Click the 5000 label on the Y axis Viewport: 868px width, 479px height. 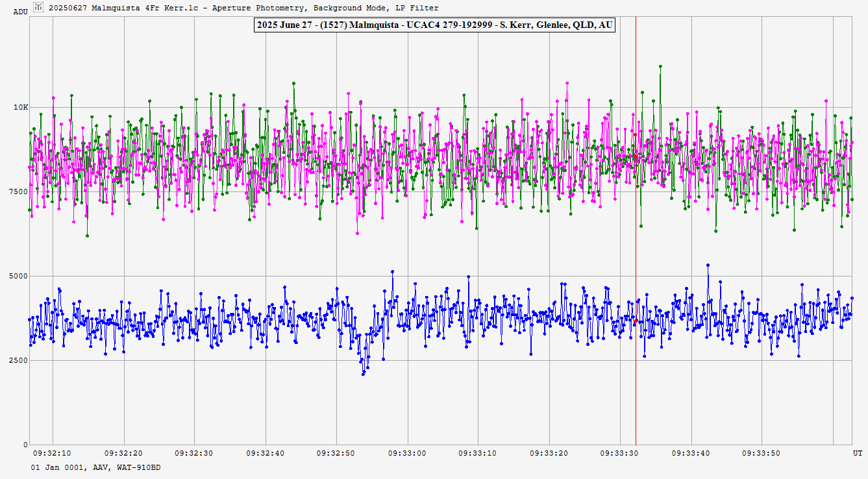(x=19, y=276)
